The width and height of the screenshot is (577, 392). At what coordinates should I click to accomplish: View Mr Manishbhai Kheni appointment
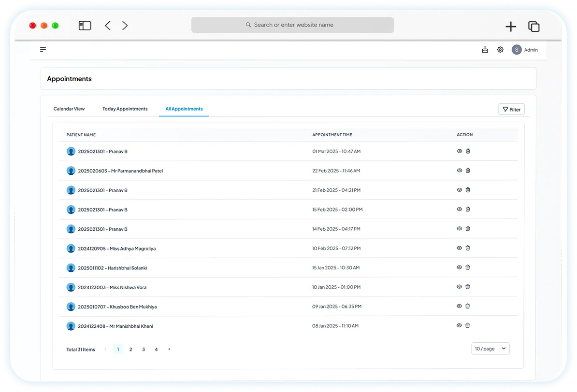click(459, 325)
